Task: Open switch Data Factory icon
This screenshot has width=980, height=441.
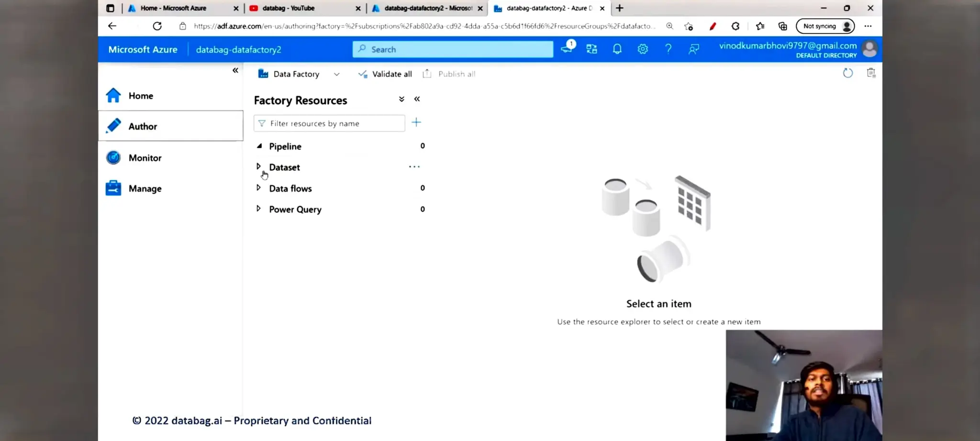Action: [592, 49]
